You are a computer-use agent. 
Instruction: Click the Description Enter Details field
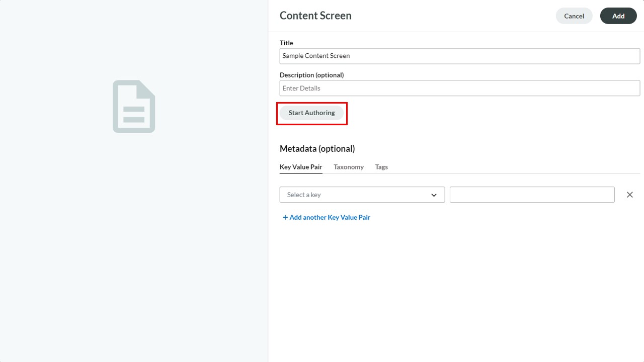[x=460, y=88]
